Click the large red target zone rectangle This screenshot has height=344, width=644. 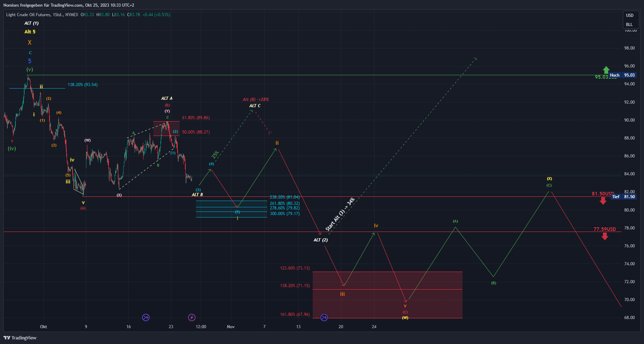[387, 295]
